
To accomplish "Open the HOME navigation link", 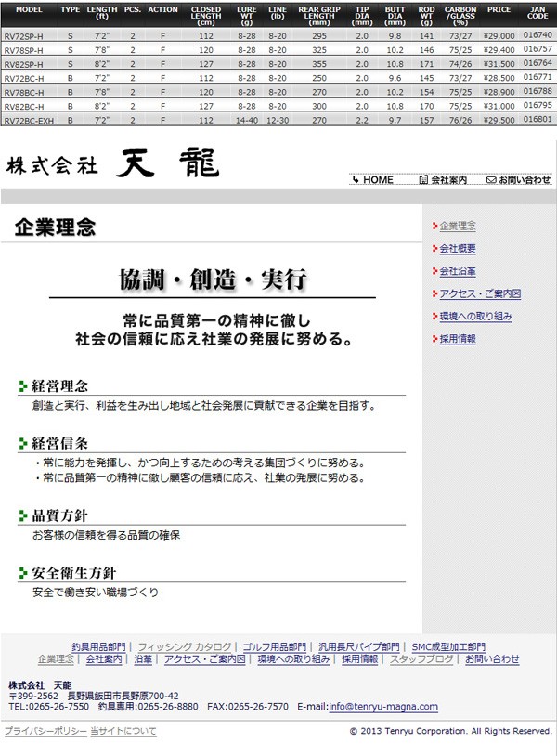I will coord(378,180).
